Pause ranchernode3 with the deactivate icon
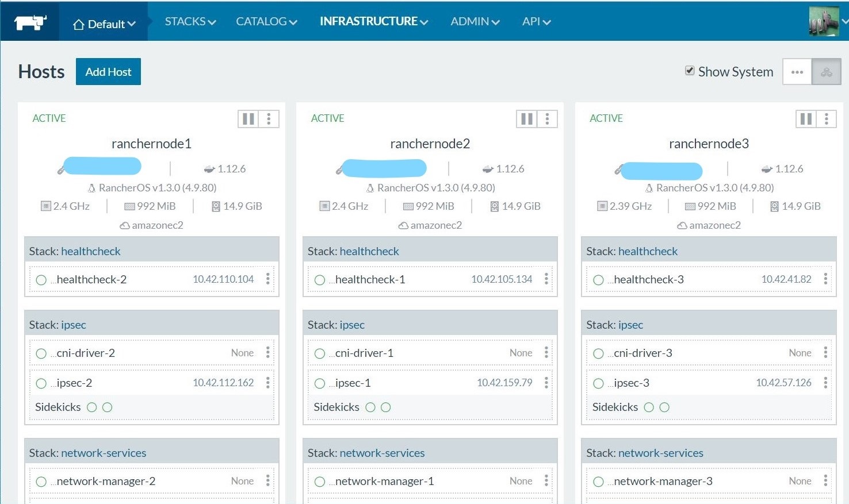This screenshot has height=504, width=849. [x=806, y=119]
